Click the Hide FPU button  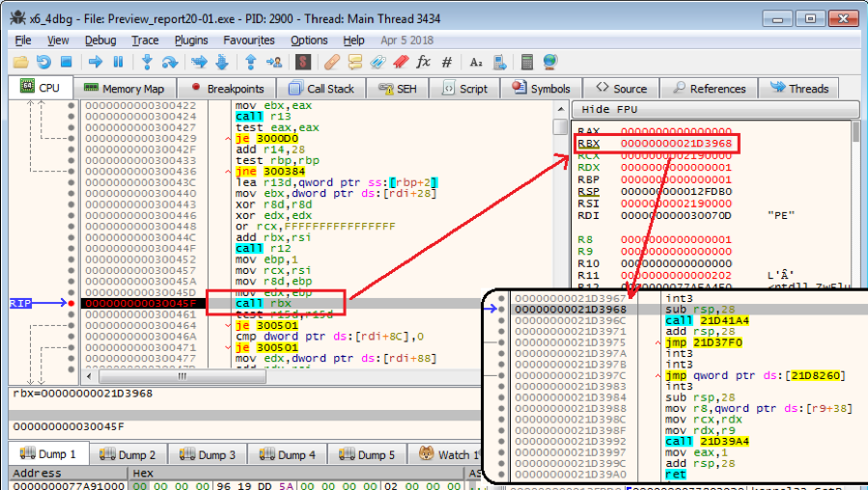608,110
